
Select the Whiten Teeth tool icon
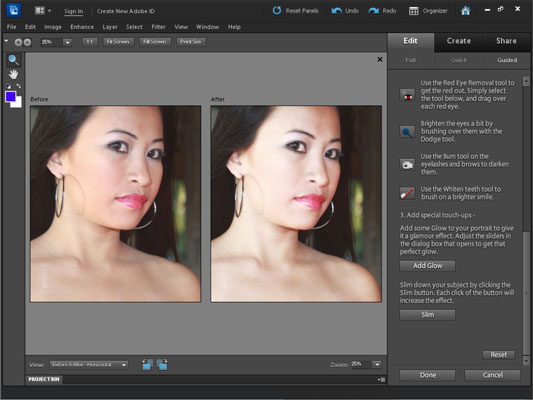pos(407,193)
